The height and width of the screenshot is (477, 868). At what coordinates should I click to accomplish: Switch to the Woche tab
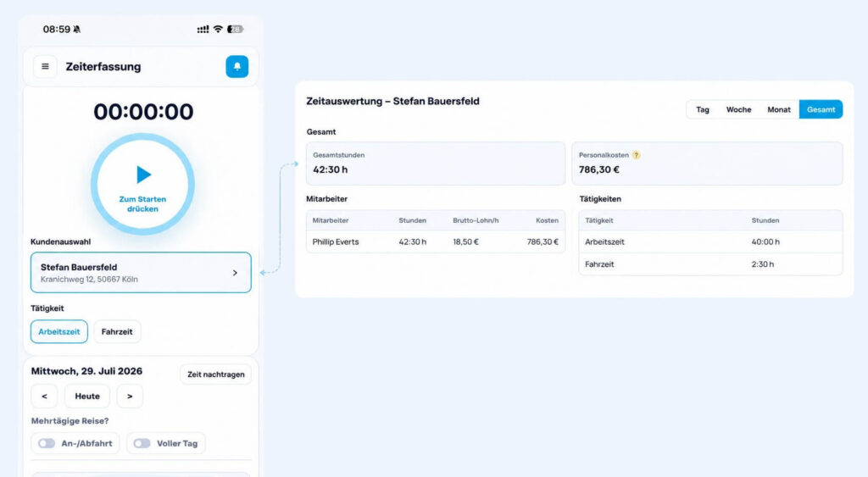pos(738,109)
